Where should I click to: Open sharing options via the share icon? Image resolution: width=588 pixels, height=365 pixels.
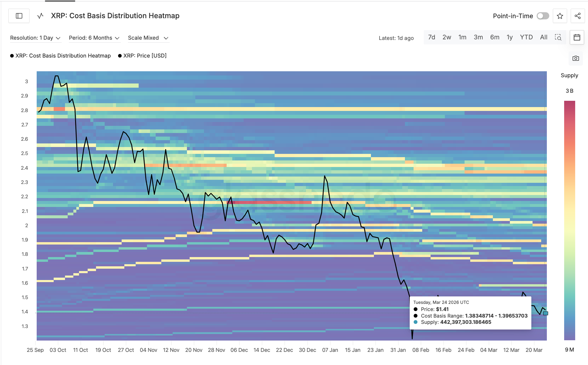(x=578, y=16)
